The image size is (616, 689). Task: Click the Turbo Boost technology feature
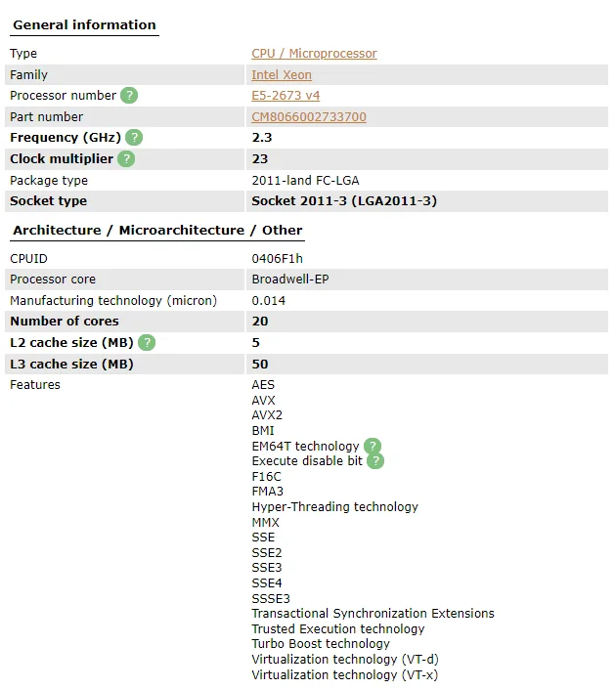321,644
